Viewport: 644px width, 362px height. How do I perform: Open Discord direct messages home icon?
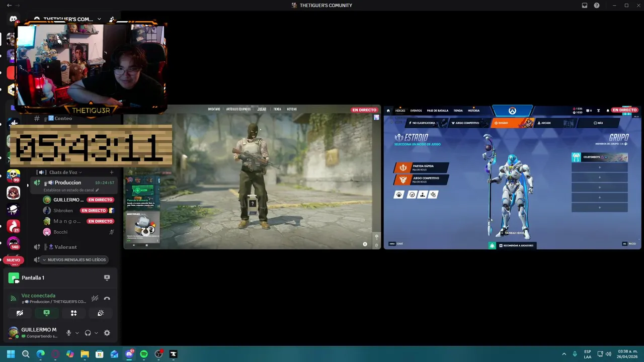(13, 19)
